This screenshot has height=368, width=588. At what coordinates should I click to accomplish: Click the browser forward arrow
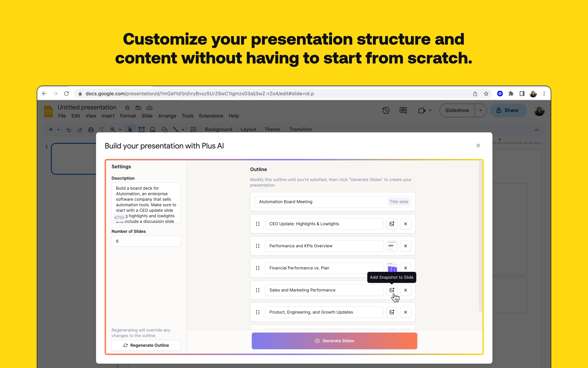pos(55,94)
